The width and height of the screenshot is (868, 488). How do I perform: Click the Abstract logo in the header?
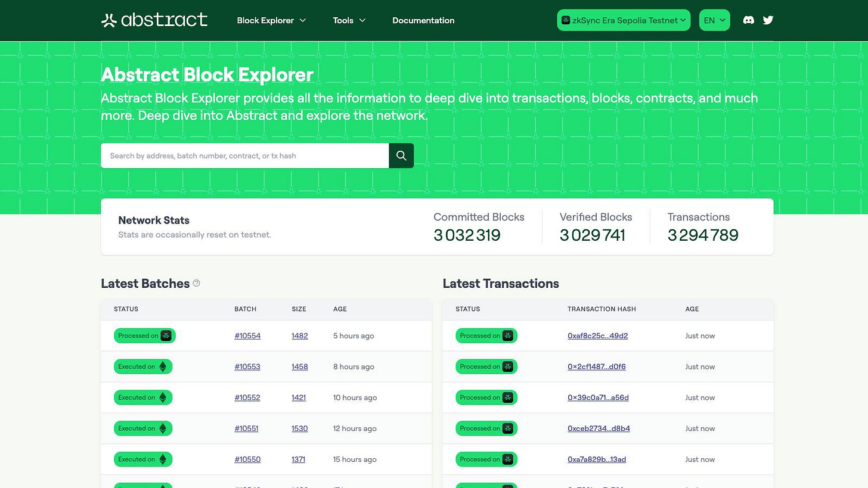(154, 20)
